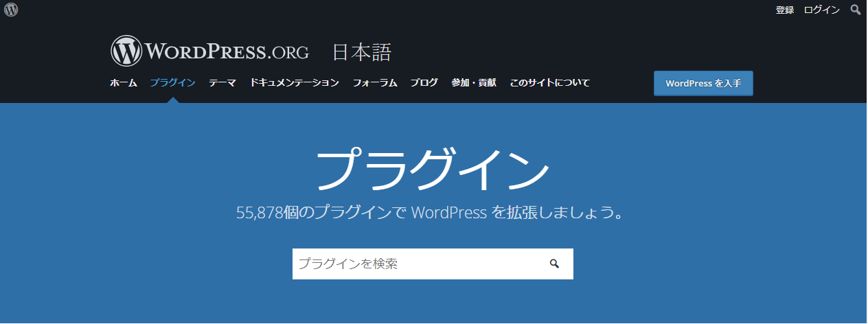Image resolution: width=868 pixels, height=324 pixels.
Task: Click the WordPress.org header logo
Action: tap(209, 51)
